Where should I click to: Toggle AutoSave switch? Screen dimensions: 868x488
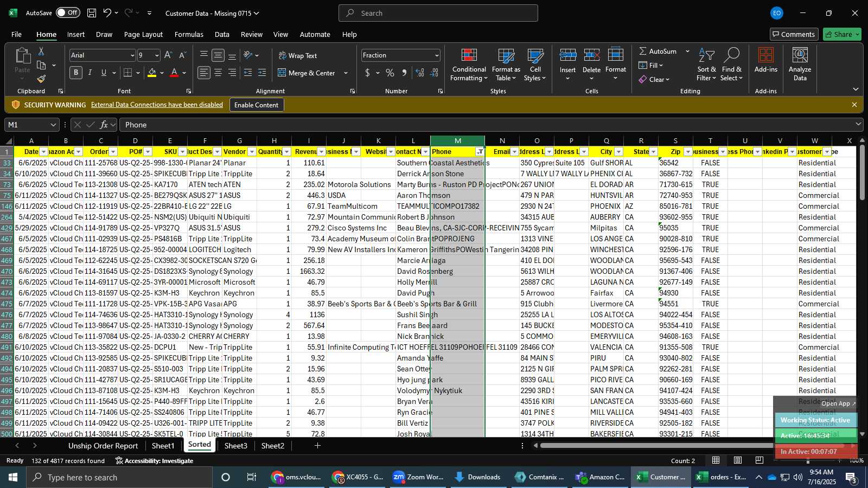click(x=68, y=13)
